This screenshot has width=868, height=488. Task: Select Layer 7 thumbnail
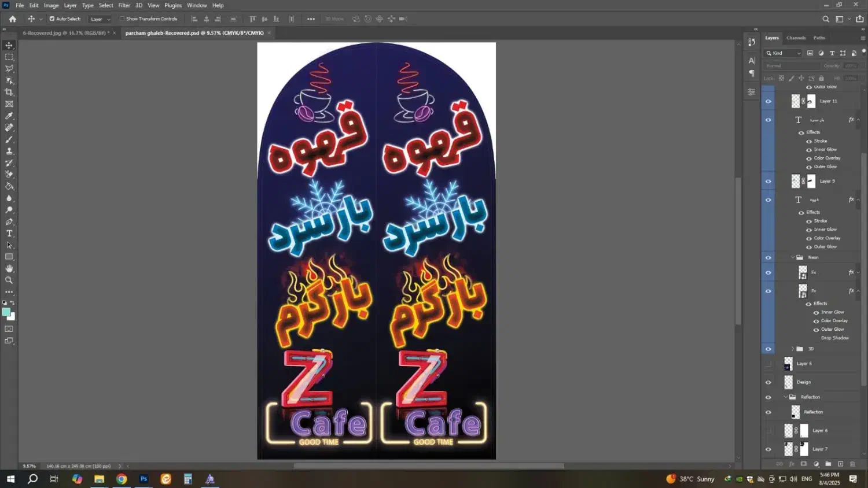point(789,449)
